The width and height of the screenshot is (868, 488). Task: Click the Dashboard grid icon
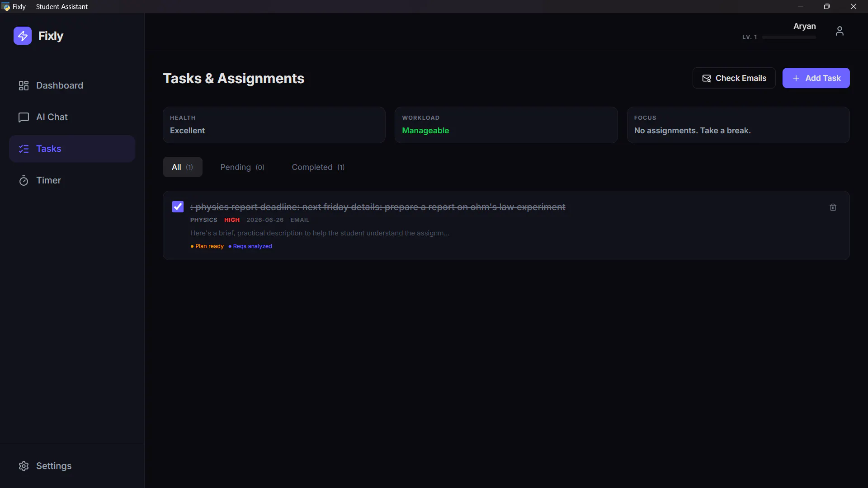tap(24, 85)
